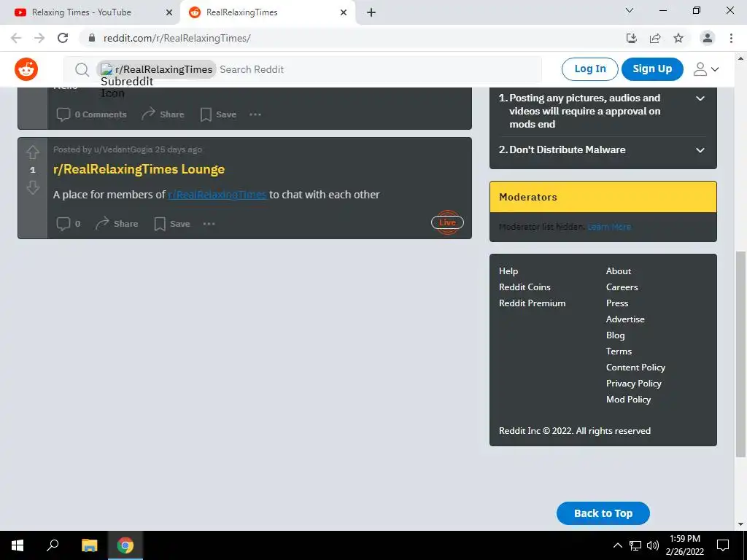The width and height of the screenshot is (747, 560).
Task: Open the Press footer link
Action: click(617, 303)
